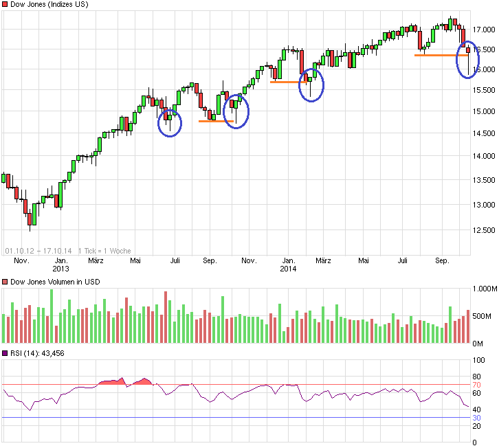This screenshot has height=448, width=499.
Task: Click the 15.000 price axis label
Action: coord(484,111)
